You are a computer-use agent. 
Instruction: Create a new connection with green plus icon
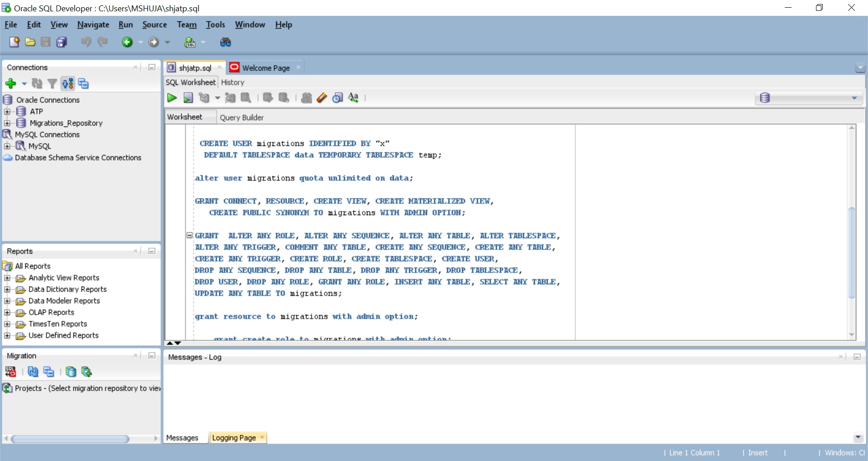10,84
